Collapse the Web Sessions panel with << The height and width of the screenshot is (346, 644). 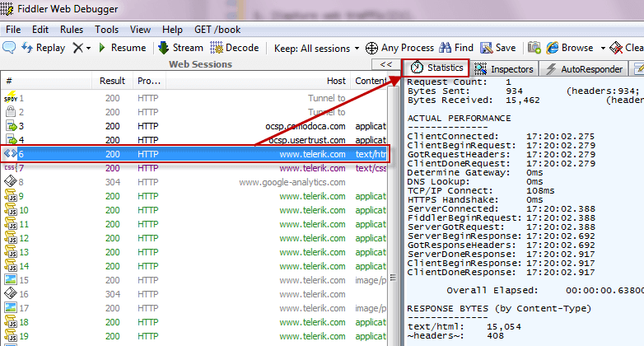(x=385, y=64)
